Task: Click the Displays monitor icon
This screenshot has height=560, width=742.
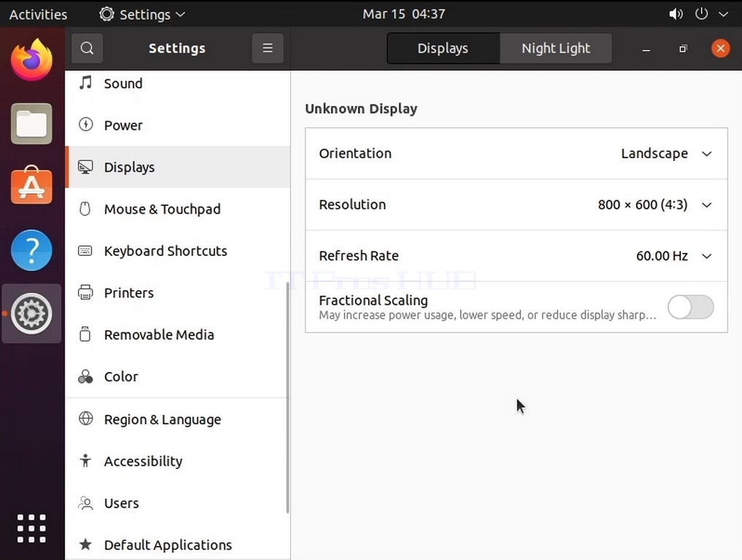Action: click(86, 167)
